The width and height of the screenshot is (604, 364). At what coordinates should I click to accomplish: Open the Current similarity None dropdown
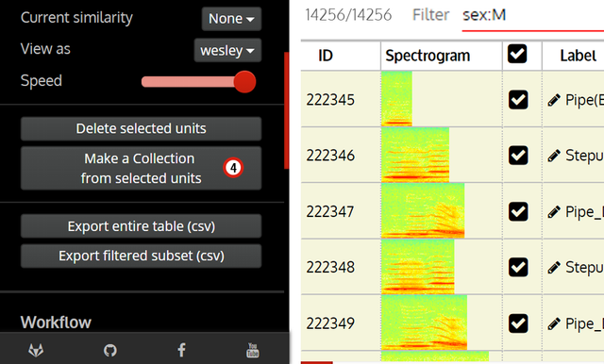pyautogui.click(x=231, y=19)
